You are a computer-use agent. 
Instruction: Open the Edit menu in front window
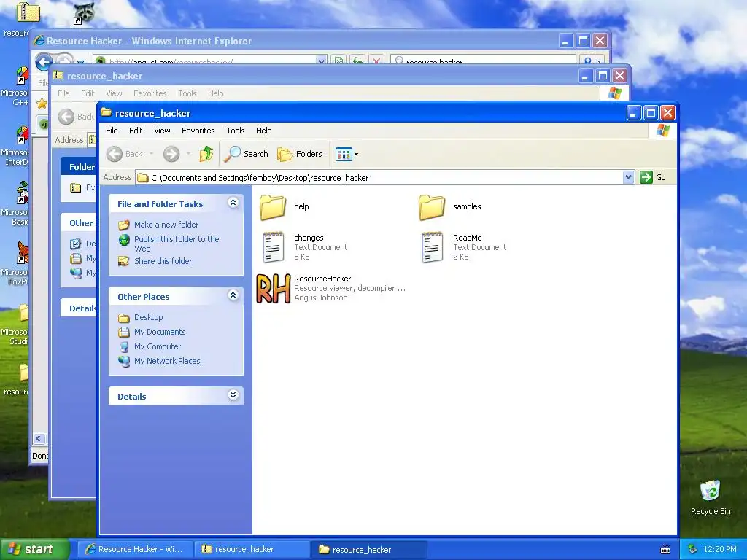[x=136, y=131]
